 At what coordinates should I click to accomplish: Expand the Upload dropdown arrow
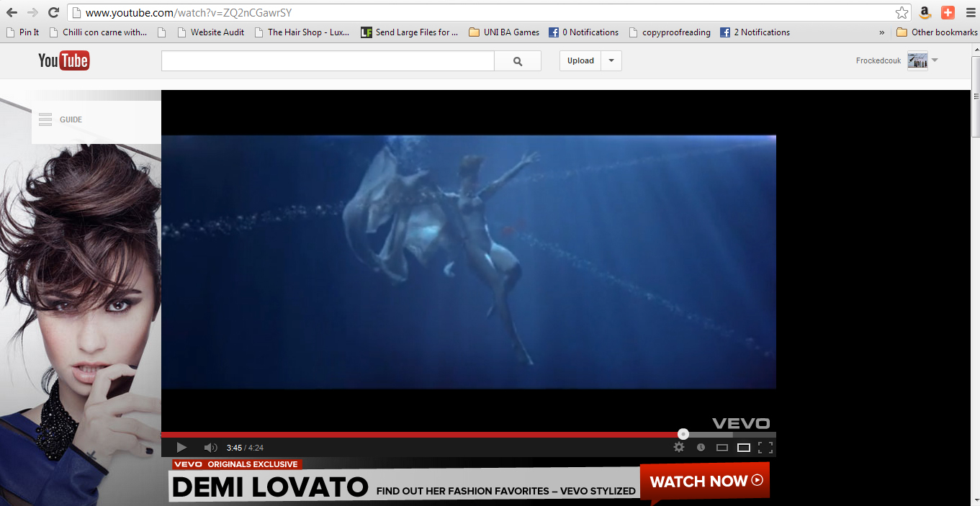[x=611, y=61]
